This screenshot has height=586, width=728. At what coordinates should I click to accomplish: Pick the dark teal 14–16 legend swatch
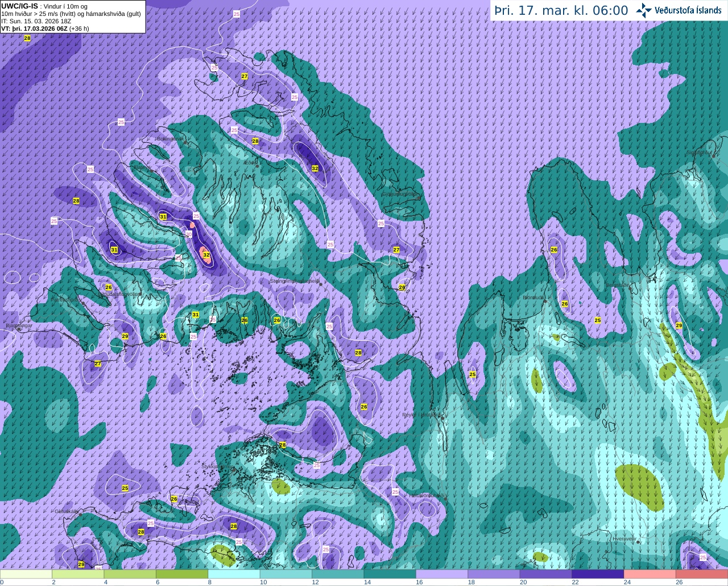390,574
